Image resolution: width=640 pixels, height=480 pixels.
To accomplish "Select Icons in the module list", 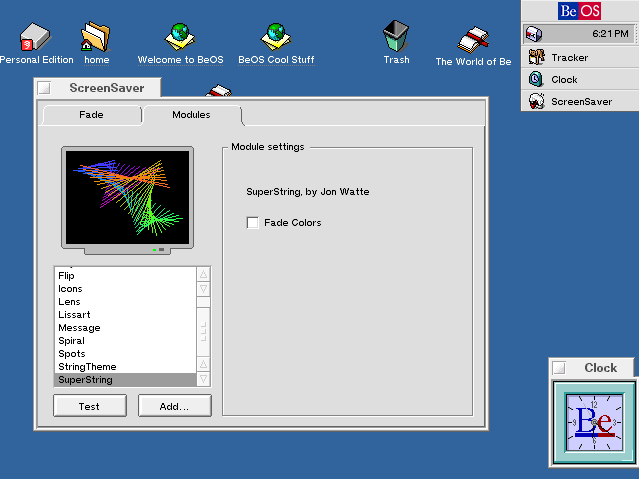I will (125, 289).
